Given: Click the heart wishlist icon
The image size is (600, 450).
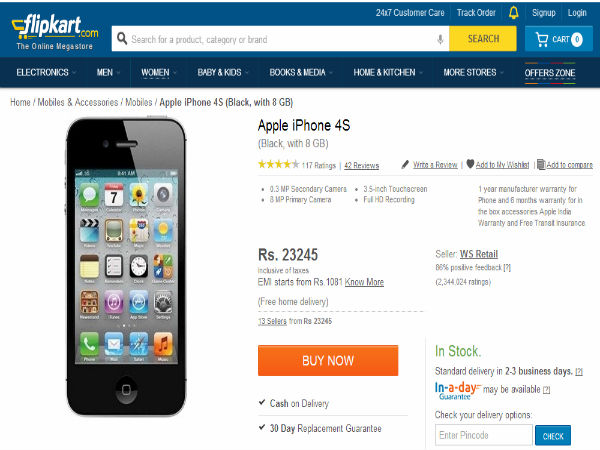Looking at the screenshot, I should click(x=470, y=164).
